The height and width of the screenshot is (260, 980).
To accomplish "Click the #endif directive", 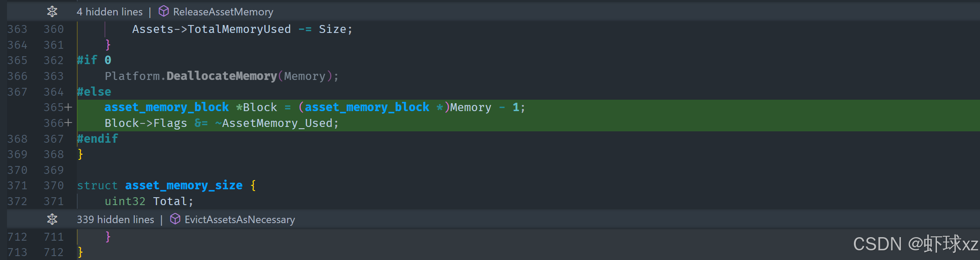I will [x=97, y=139].
